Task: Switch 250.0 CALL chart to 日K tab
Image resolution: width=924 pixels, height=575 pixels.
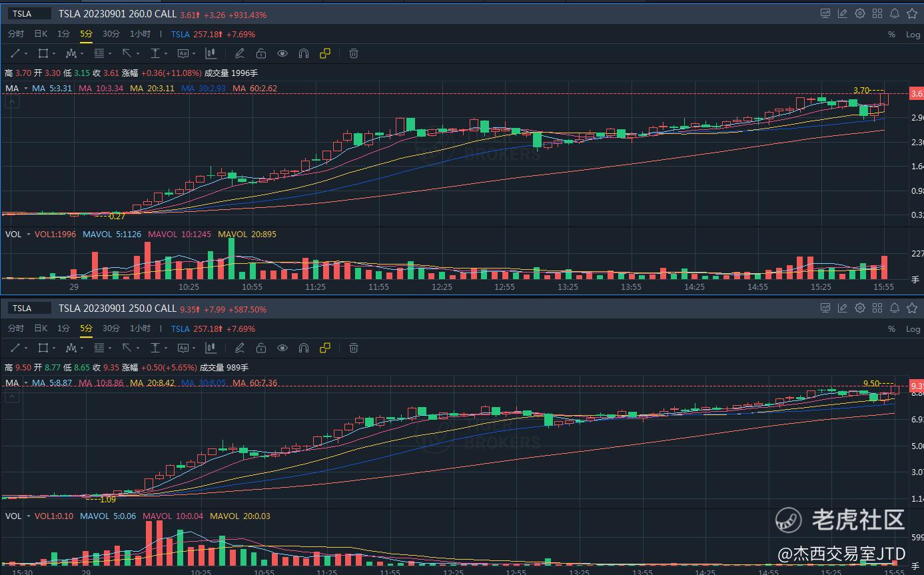Action: (x=41, y=328)
